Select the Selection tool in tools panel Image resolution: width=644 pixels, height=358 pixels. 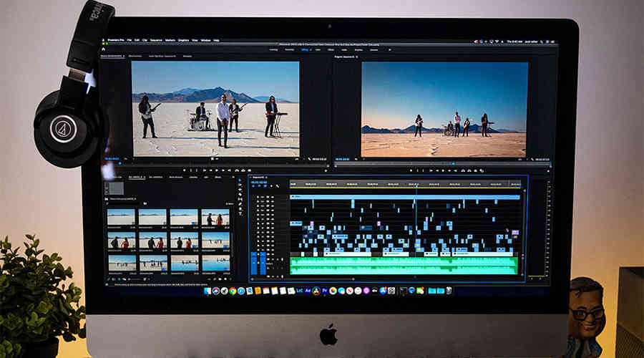click(240, 180)
